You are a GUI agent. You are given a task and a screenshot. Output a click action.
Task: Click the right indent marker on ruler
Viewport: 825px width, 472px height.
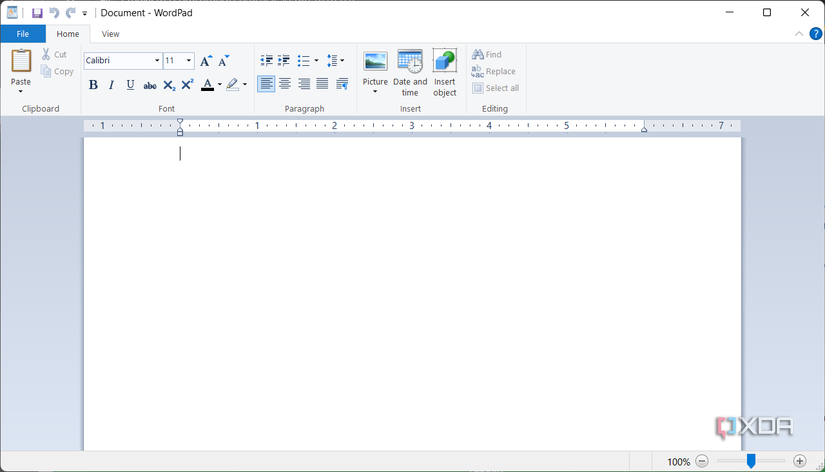pyautogui.click(x=644, y=129)
